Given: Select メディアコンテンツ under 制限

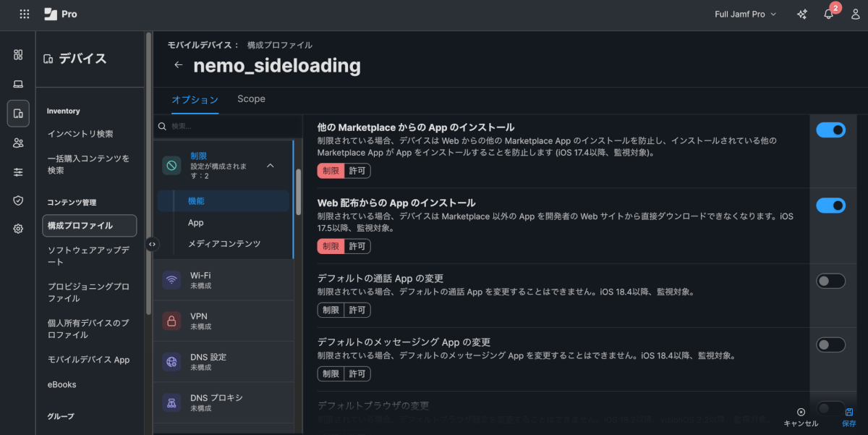Looking at the screenshot, I should click(x=224, y=244).
